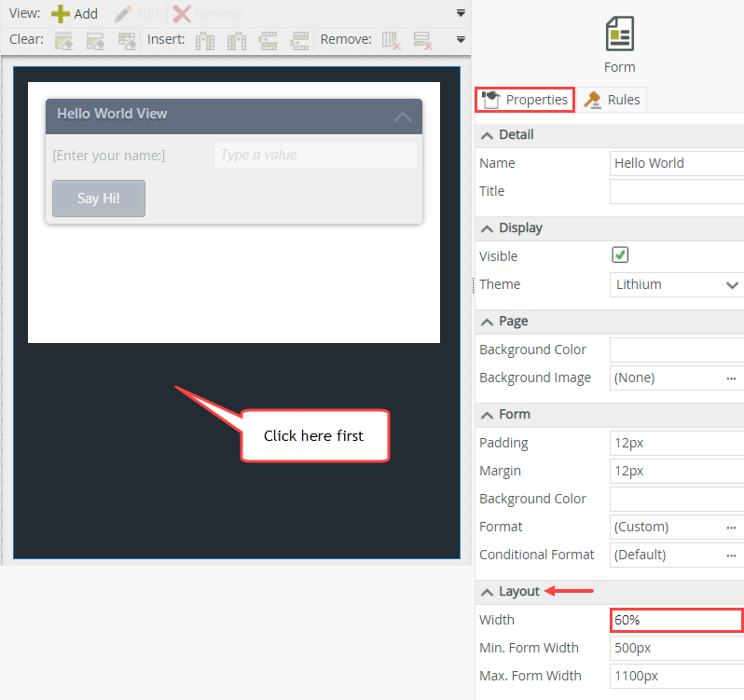
Task: Click the Type a value text box
Action: pos(315,155)
